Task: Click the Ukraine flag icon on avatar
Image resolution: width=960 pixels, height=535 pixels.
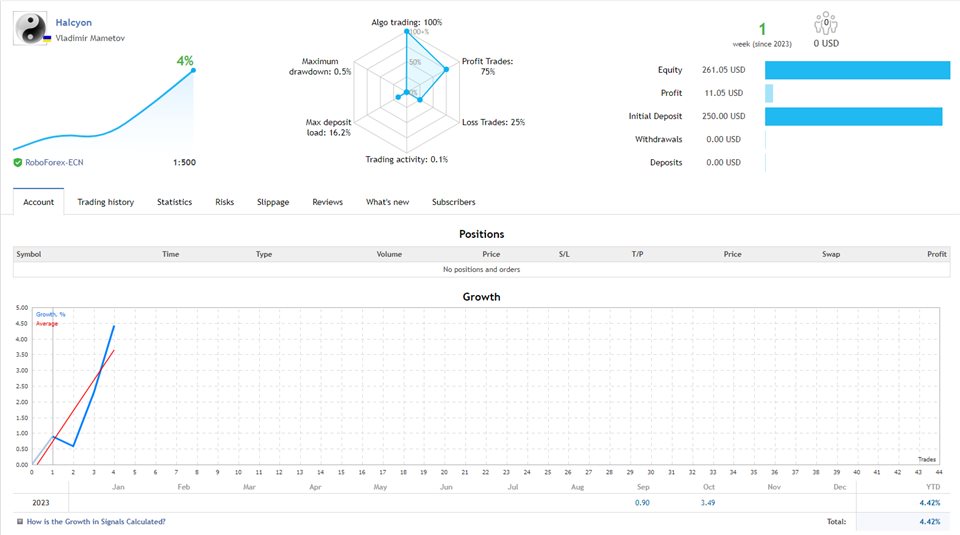Action: [x=47, y=38]
